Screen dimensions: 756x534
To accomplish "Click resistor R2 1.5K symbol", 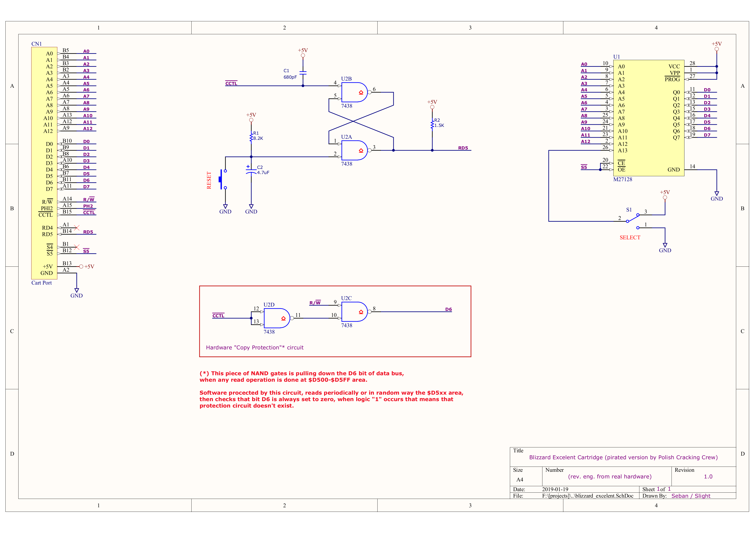I will tap(432, 124).
